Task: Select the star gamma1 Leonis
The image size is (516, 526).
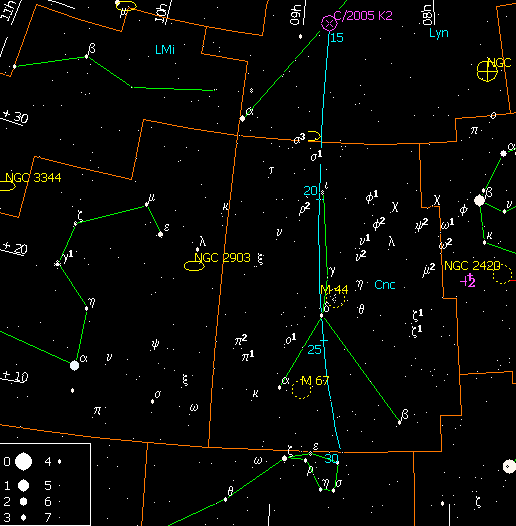Action: [57, 264]
